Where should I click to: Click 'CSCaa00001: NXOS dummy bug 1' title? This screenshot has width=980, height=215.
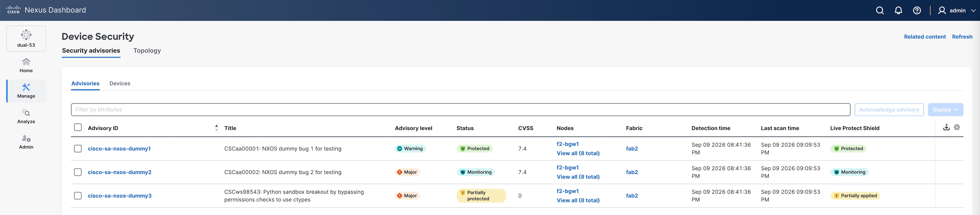283,149
